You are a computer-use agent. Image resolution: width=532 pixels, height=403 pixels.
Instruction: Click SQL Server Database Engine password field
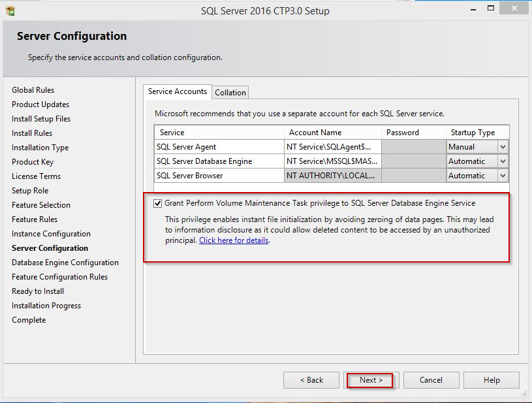tap(414, 161)
